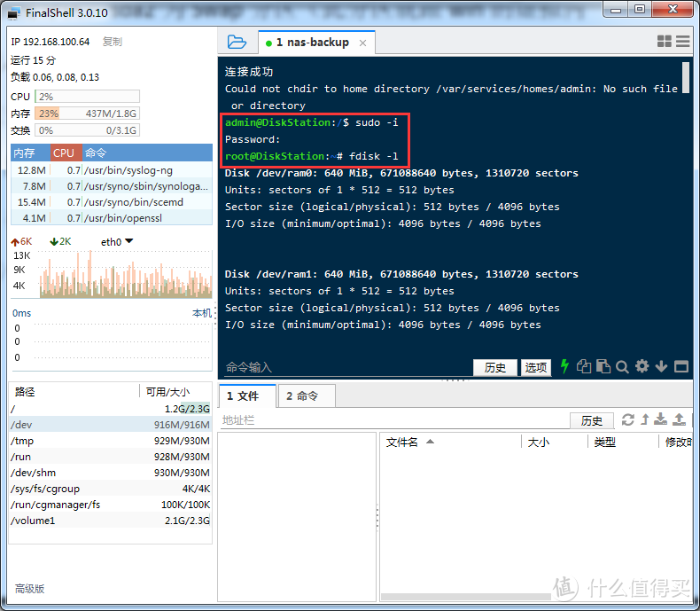Click the lightning quick command icon
Screen dimensions: 700x611
tap(564, 366)
